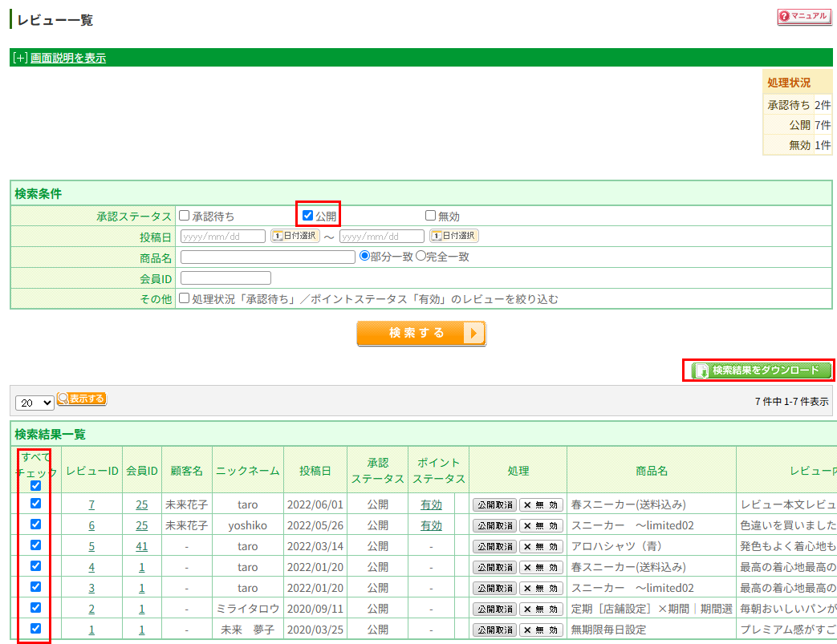This screenshot has width=837, height=644.
Task: Expand the 画面説明を表示 section
Action: tap(67, 58)
